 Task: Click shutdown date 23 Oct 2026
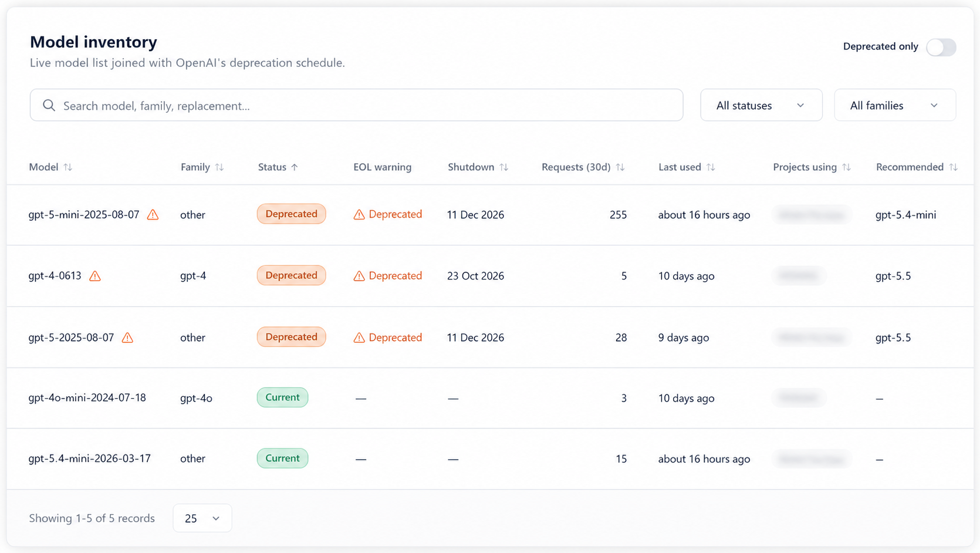(x=475, y=276)
